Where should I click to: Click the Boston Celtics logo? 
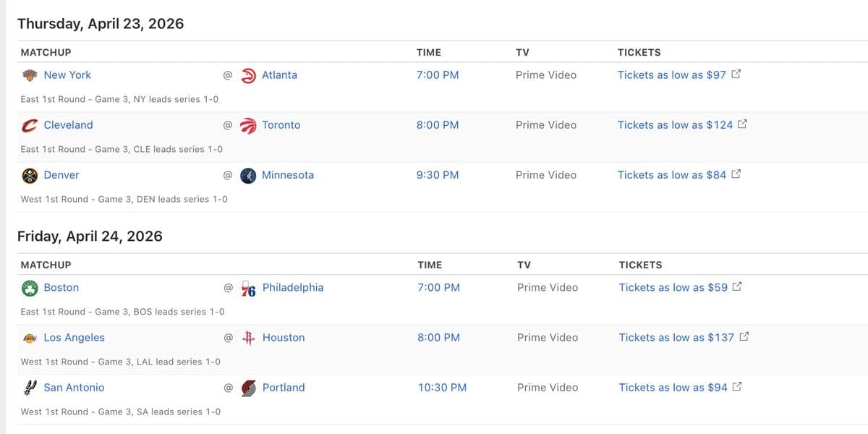click(x=29, y=287)
